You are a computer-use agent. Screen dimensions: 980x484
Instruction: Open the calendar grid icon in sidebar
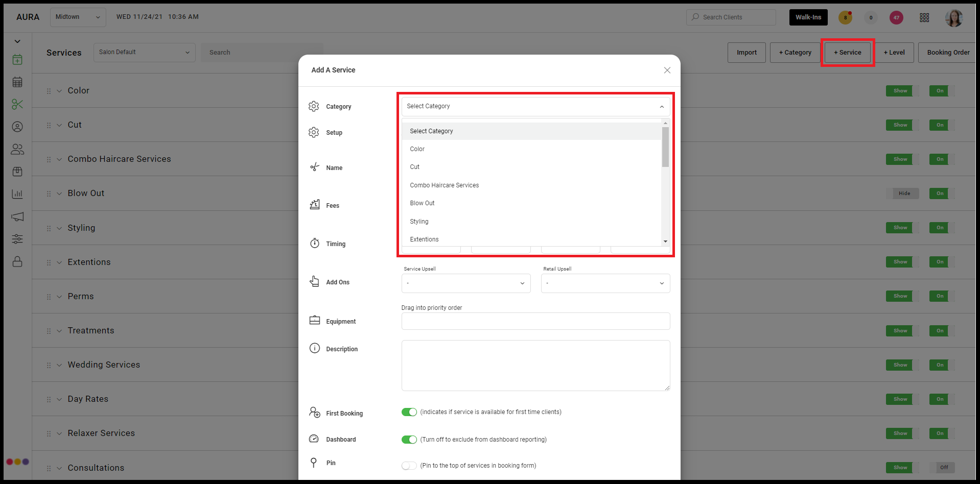pyautogui.click(x=17, y=82)
